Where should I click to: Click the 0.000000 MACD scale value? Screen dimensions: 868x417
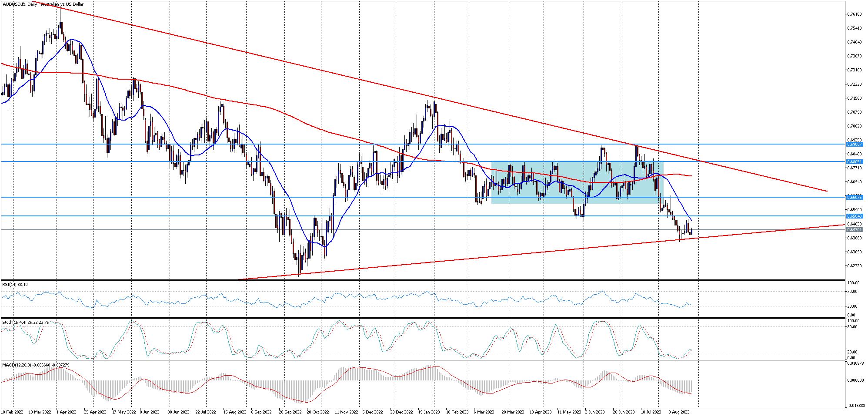856,380
